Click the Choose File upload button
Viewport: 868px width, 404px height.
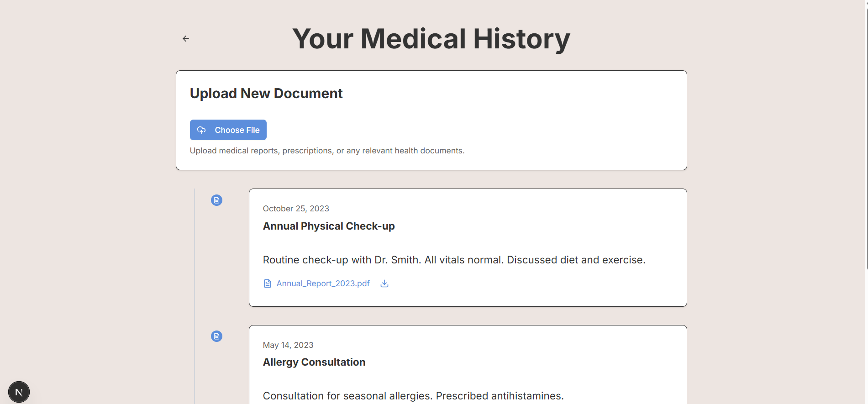228,130
